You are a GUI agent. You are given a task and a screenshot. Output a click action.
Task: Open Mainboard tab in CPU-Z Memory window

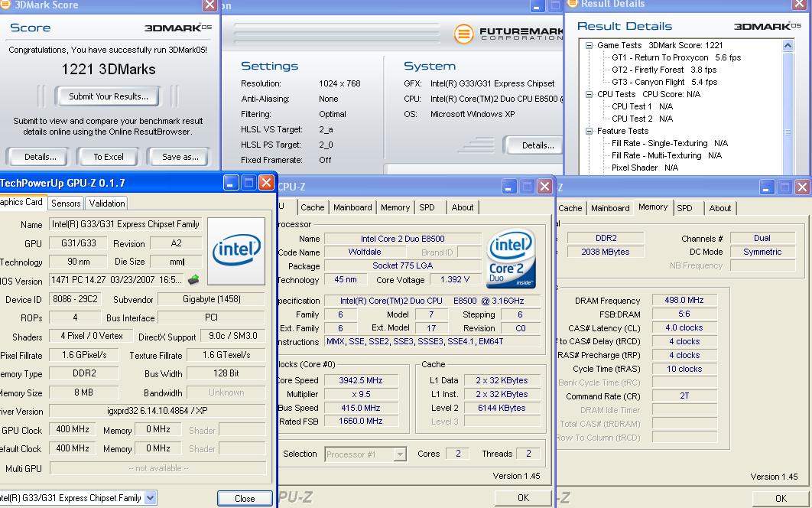[610, 208]
